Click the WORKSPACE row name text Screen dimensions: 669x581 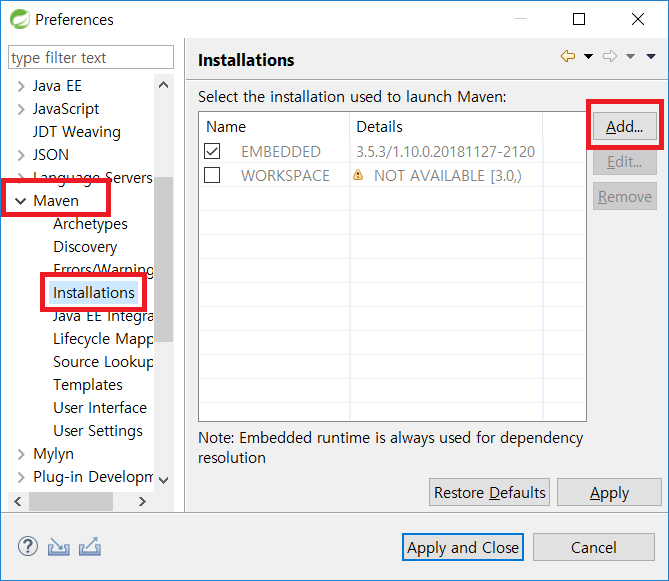tap(285, 175)
